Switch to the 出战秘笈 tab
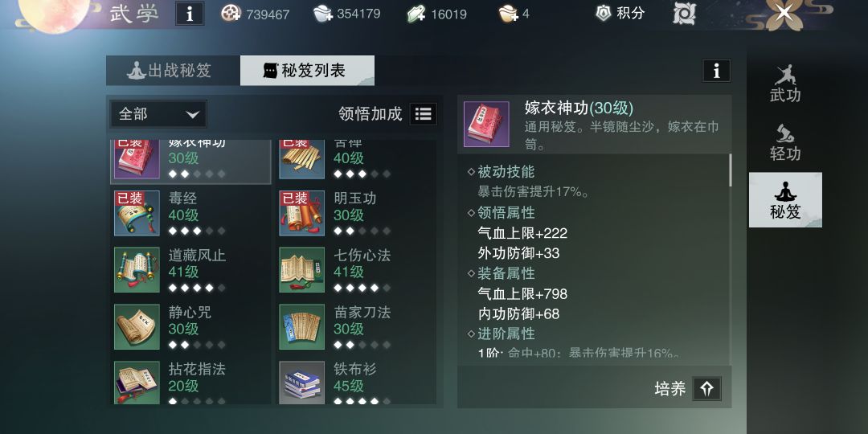Viewport: 868px width, 434px height. (174, 70)
